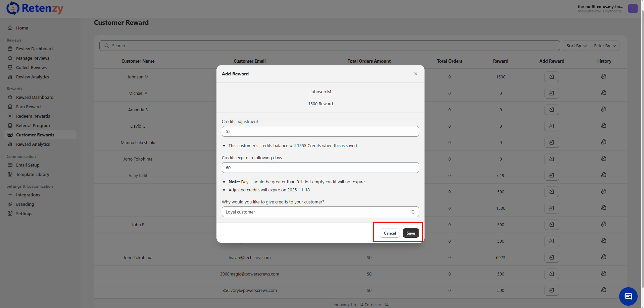Click Add Reward icon for Vijay Patil
Image resolution: width=644 pixels, height=308 pixels.
(x=551, y=175)
